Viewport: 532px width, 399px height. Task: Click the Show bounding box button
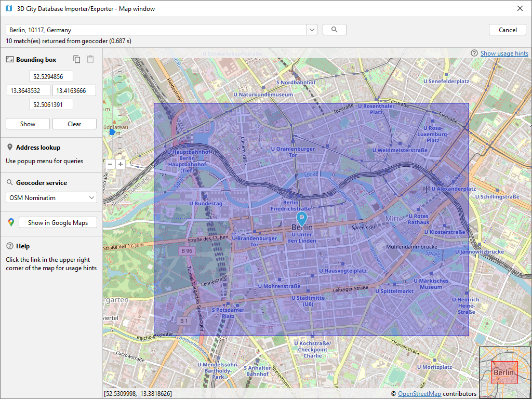28,124
